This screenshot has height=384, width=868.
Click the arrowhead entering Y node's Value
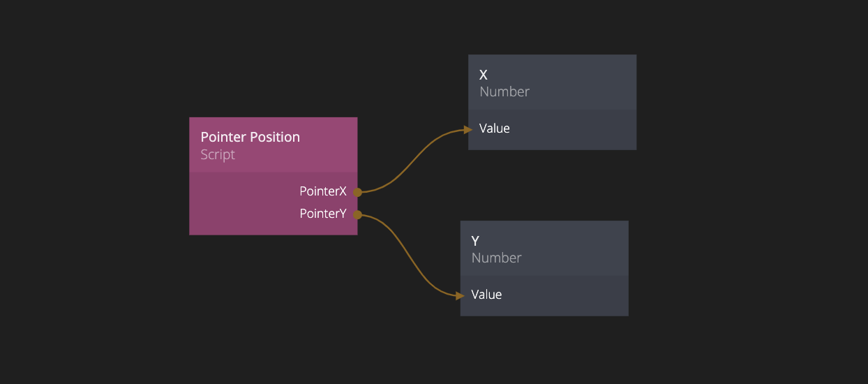click(x=460, y=295)
